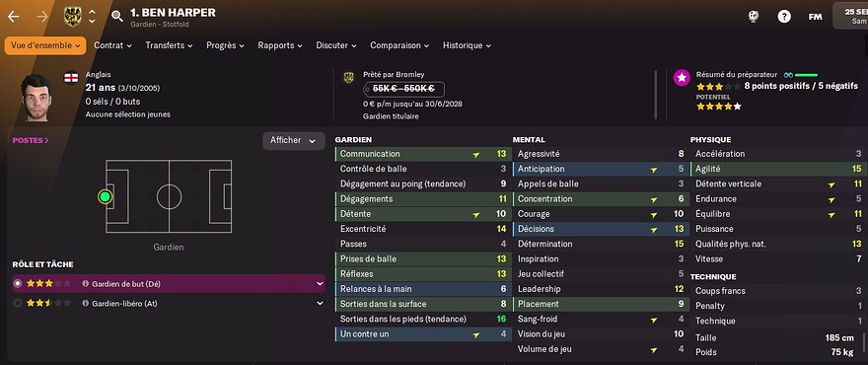Expand the Gardien de but role chevron
The width and height of the screenshot is (868, 365).
coord(320,283)
